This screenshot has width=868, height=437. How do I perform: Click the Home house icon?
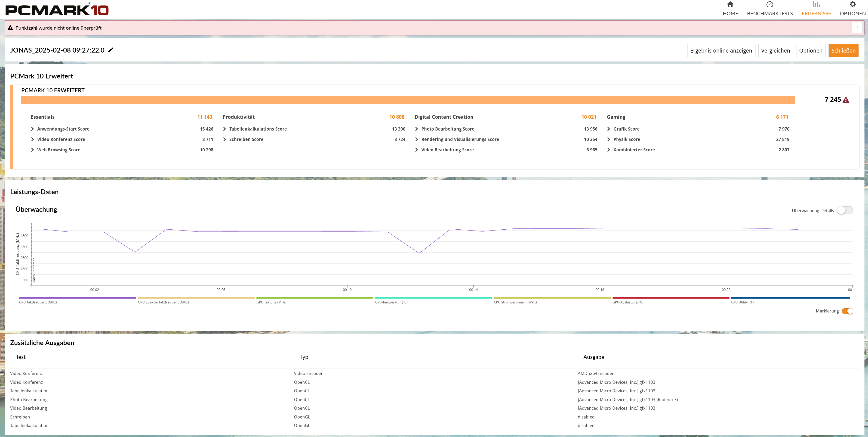[730, 4]
